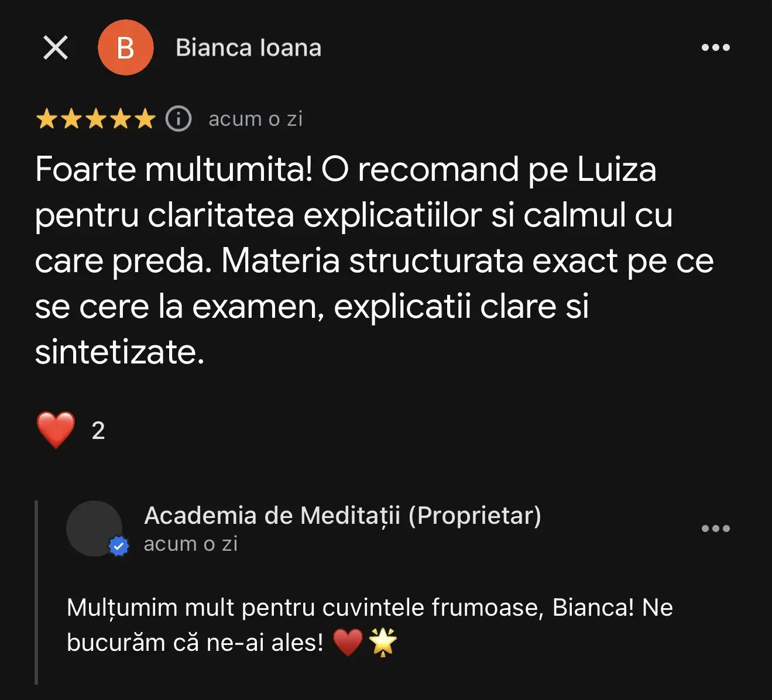Open the Academia de Meditații (Proprietar) name
772x700 pixels.
(x=343, y=516)
